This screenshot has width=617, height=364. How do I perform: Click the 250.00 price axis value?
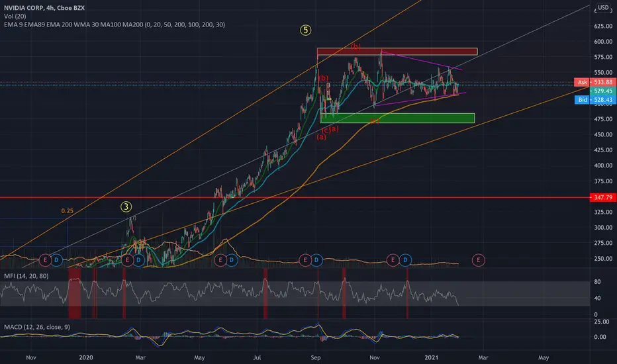(603, 259)
